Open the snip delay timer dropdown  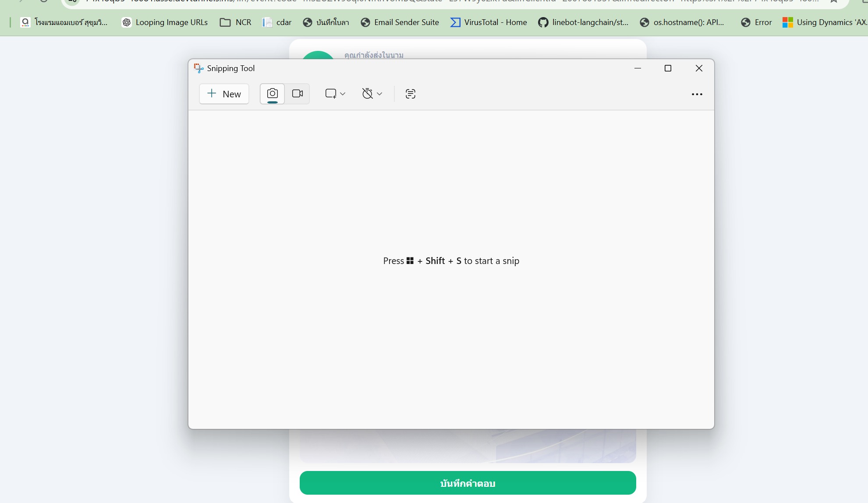[x=372, y=94]
